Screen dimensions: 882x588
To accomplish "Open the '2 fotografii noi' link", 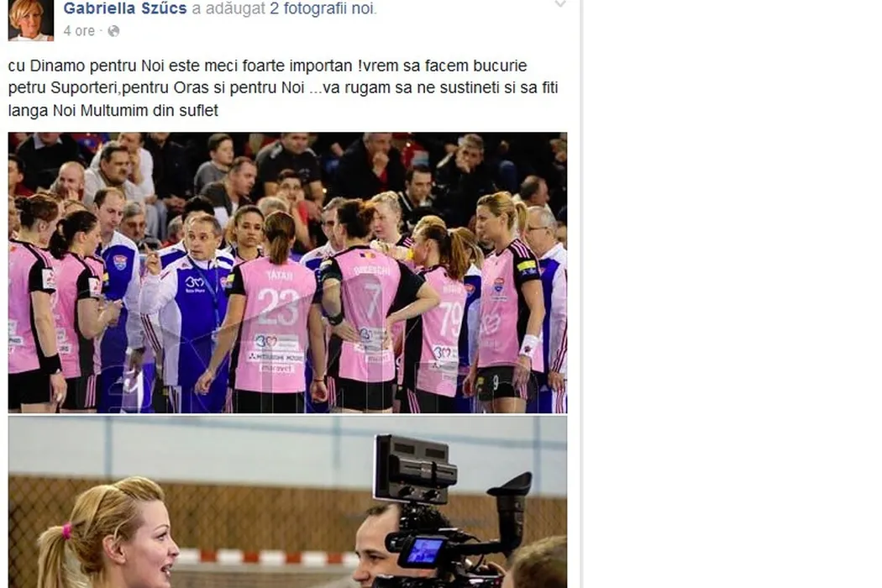I will 321,8.
